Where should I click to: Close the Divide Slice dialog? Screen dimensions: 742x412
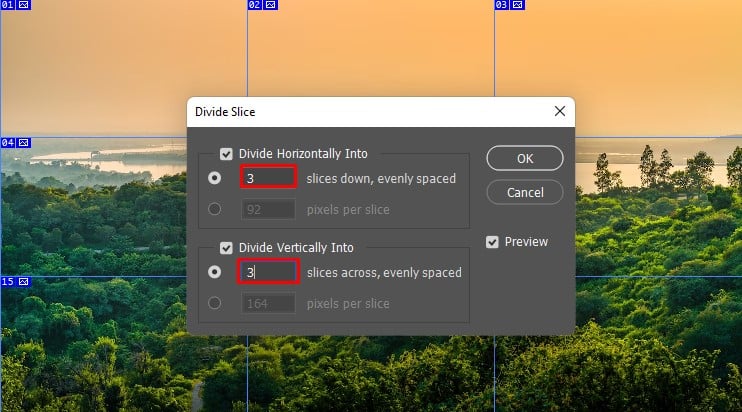(x=558, y=112)
